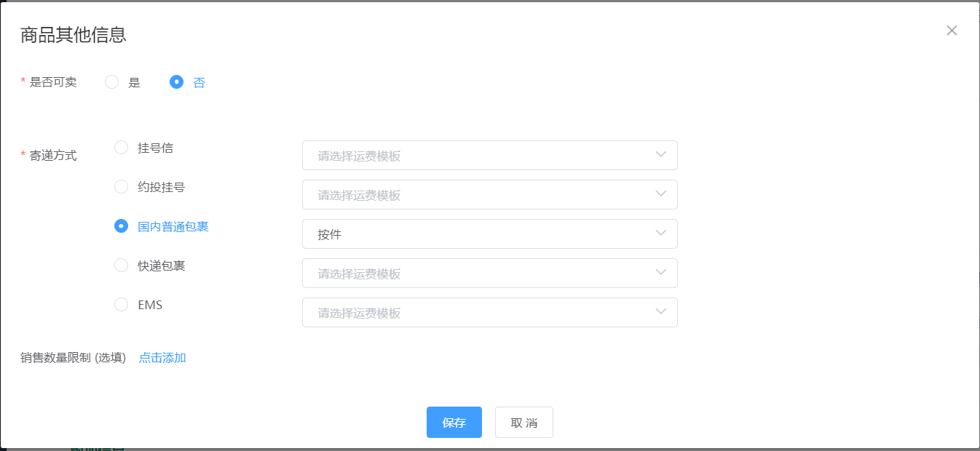The width and height of the screenshot is (980, 451).
Task: Save with the 保存 button
Action: pyautogui.click(x=454, y=423)
